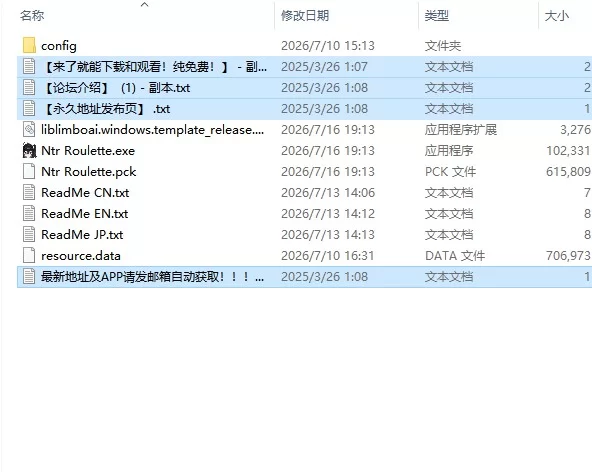The image size is (592, 472).
Task: Sort by the 大小 column header
Action: 557,16
